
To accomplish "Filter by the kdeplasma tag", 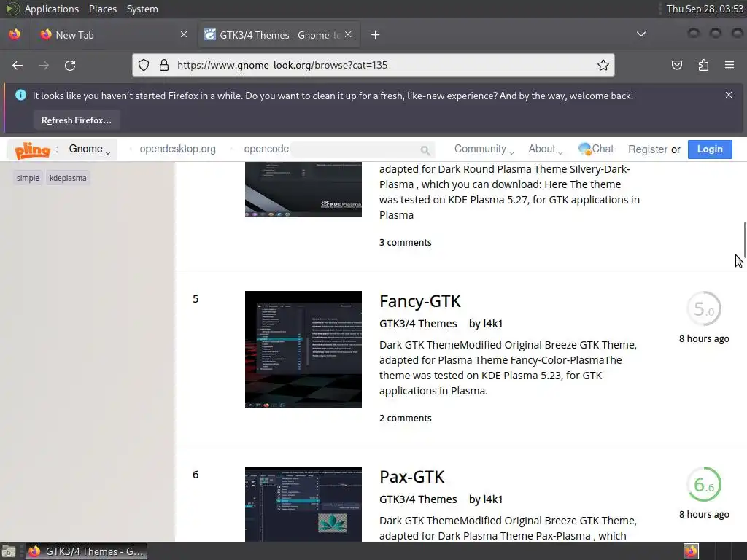I will pos(68,178).
